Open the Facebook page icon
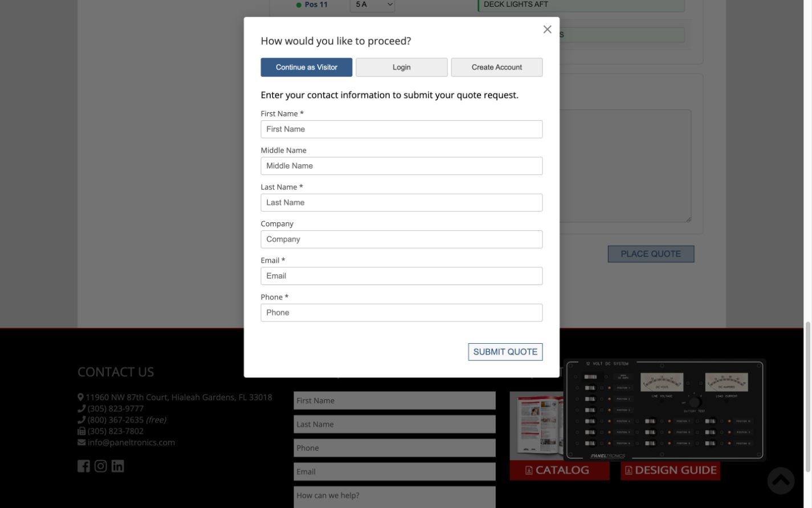Image resolution: width=812 pixels, height=508 pixels. [84, 466]
